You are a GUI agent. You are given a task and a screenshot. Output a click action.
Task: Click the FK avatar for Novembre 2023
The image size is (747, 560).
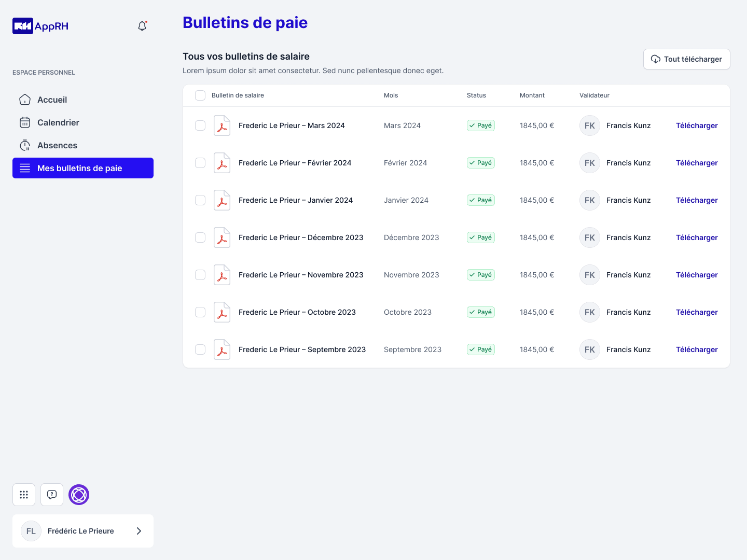click(x=589, y=275)
